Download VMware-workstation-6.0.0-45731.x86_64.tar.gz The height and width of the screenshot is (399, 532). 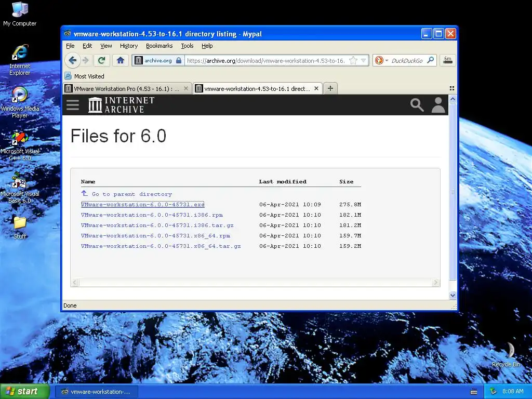coord(161,246)
